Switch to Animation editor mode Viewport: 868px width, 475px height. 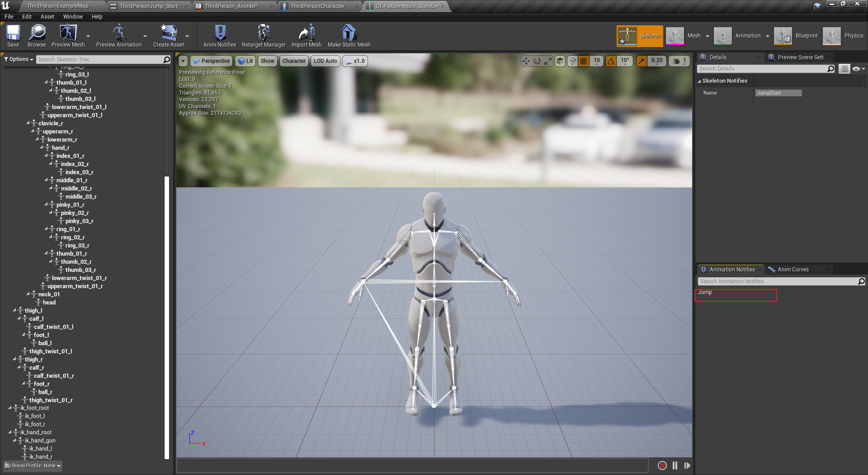tap(738, 36)
